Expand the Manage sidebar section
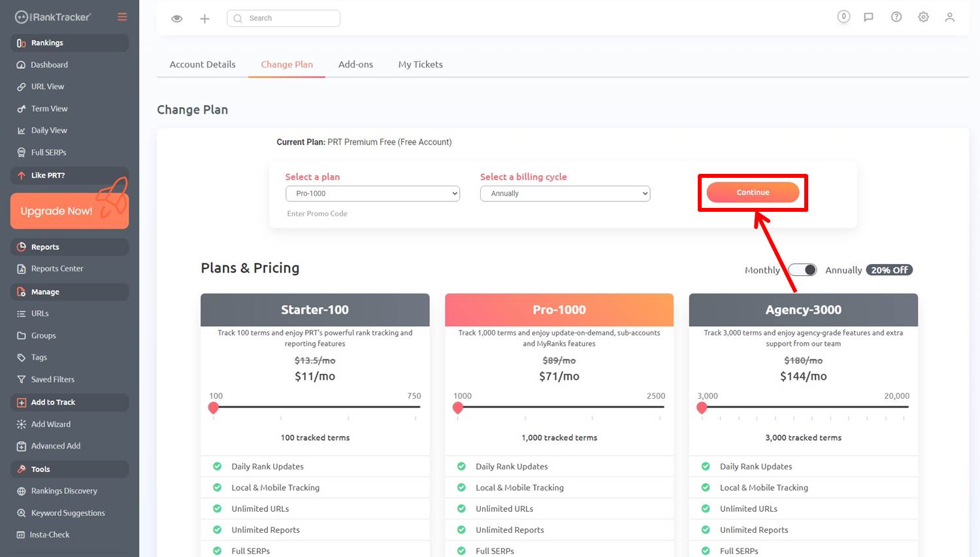 69,292
